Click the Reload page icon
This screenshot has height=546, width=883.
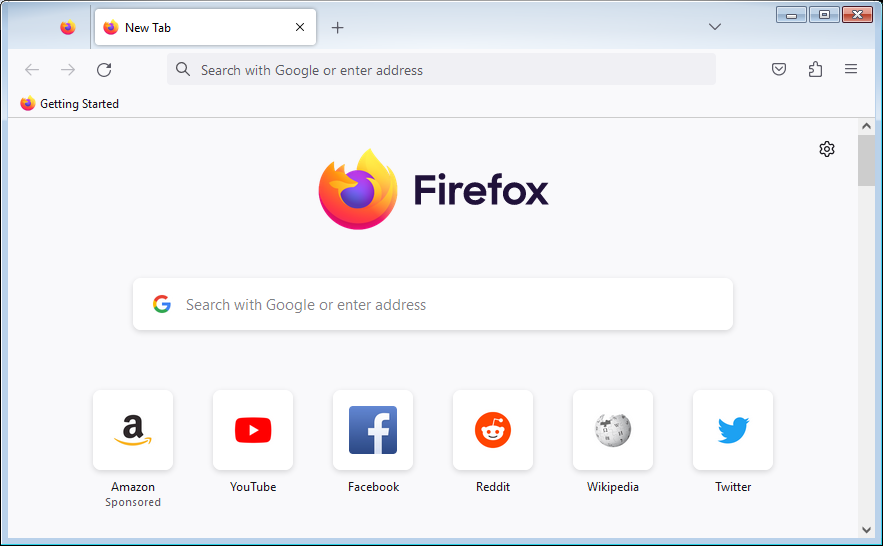point(104,70)
